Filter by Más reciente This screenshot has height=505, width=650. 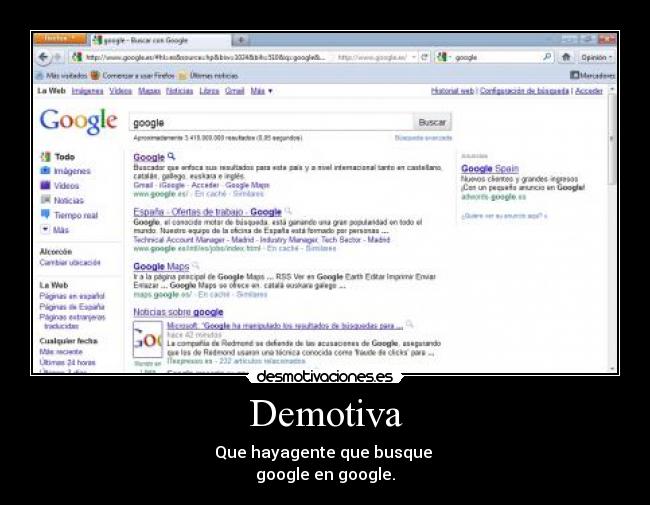click(x=61, y=351)
